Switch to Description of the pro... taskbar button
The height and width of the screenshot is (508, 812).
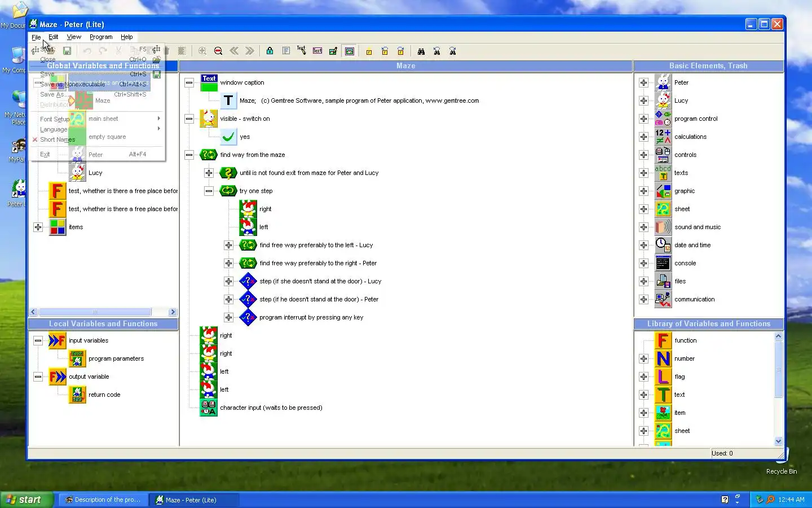[103, 500]
